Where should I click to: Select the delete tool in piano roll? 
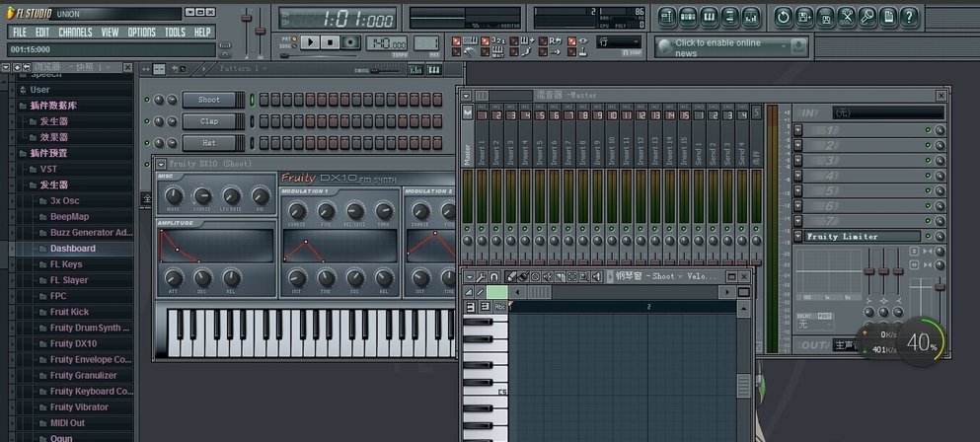(536, 276)
